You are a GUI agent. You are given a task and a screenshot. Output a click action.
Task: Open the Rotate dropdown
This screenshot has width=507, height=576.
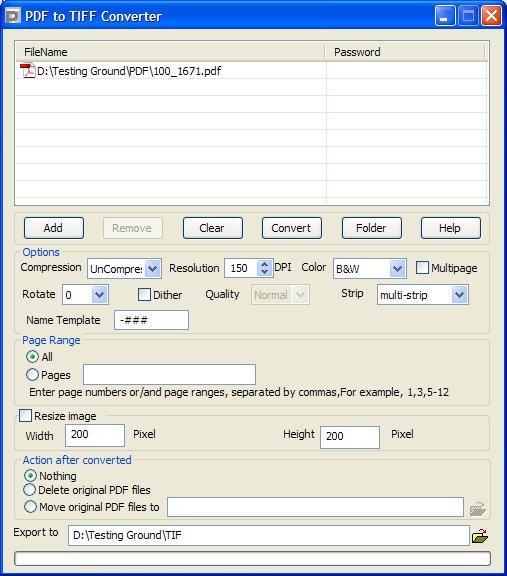pos(100,295)
